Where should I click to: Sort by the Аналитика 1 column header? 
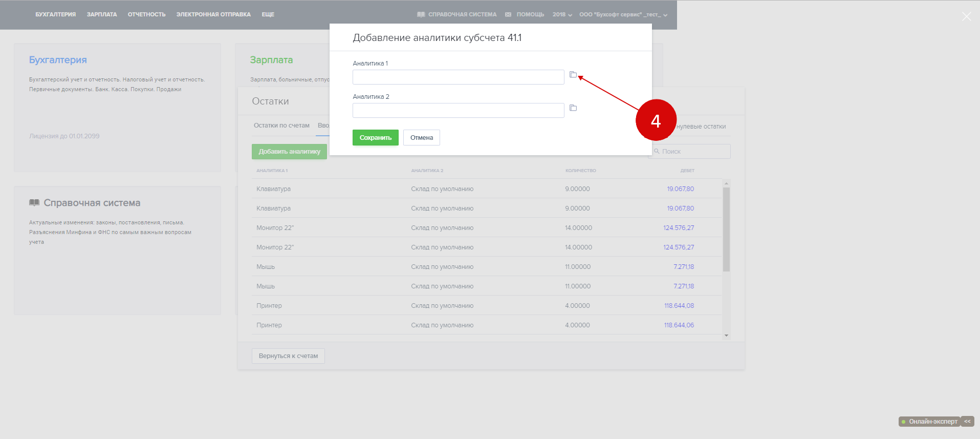click(272, 171)
